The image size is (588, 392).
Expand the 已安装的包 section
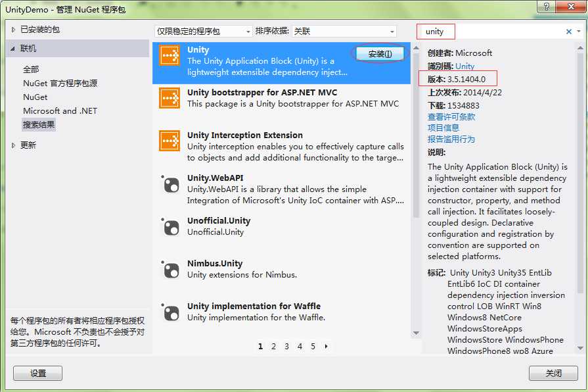(x=14, y=30)
